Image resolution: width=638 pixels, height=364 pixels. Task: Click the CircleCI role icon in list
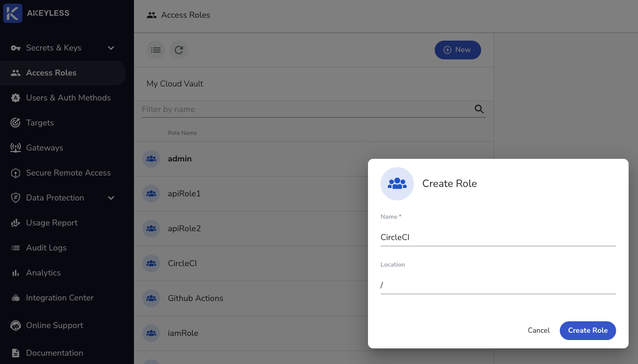151,263
